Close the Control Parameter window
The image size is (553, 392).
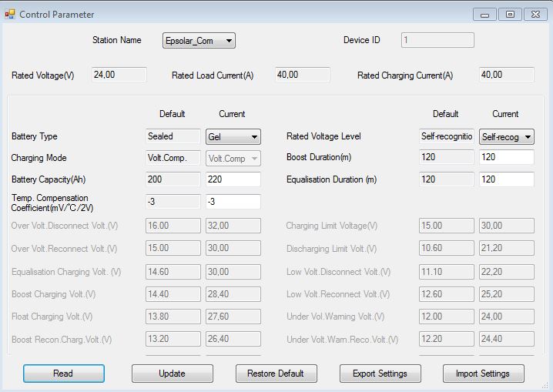coord(535,15)
